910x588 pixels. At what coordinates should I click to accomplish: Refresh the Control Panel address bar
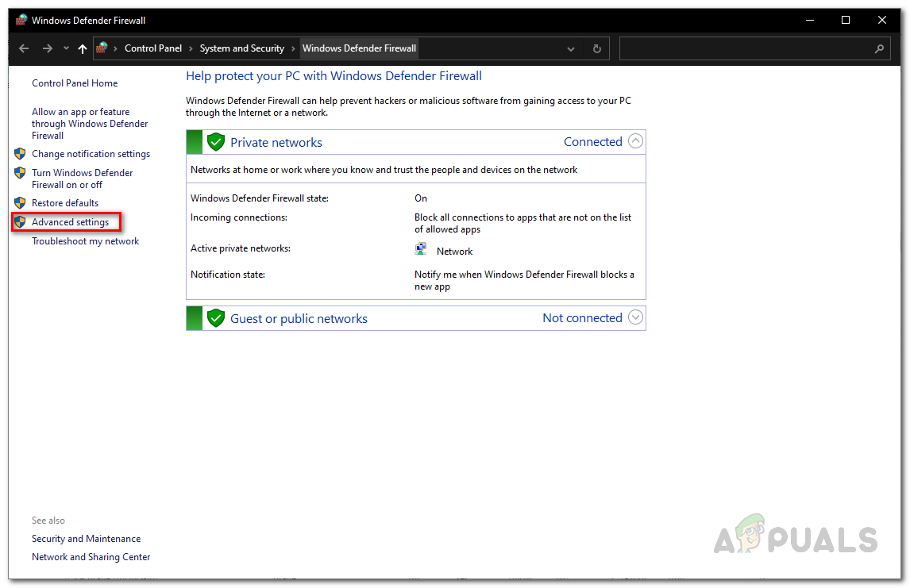coord(597,48)
